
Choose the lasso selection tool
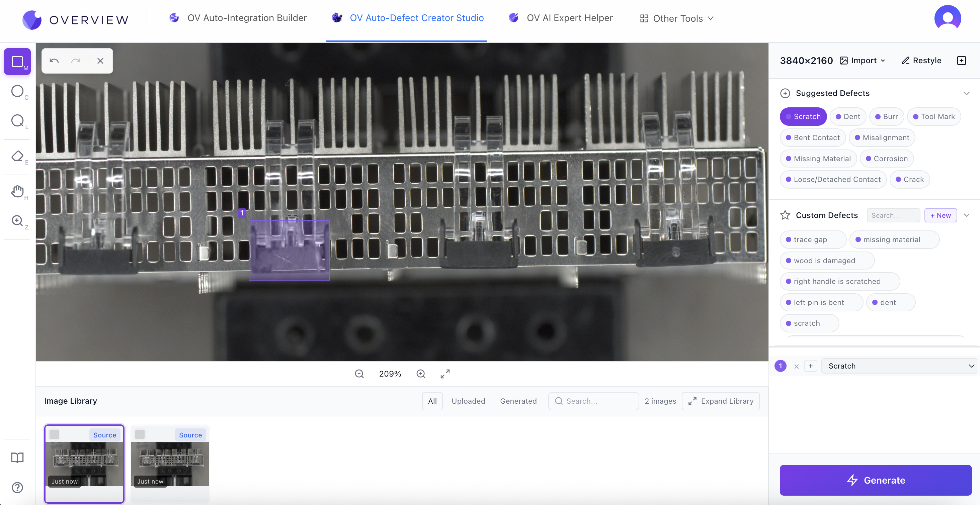click(x=17, y=121)
